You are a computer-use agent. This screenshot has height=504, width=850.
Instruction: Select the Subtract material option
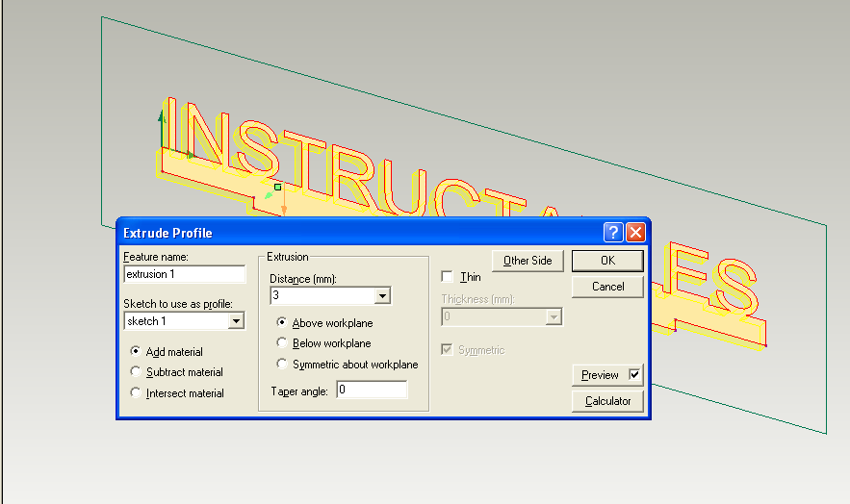click(136, 372)
